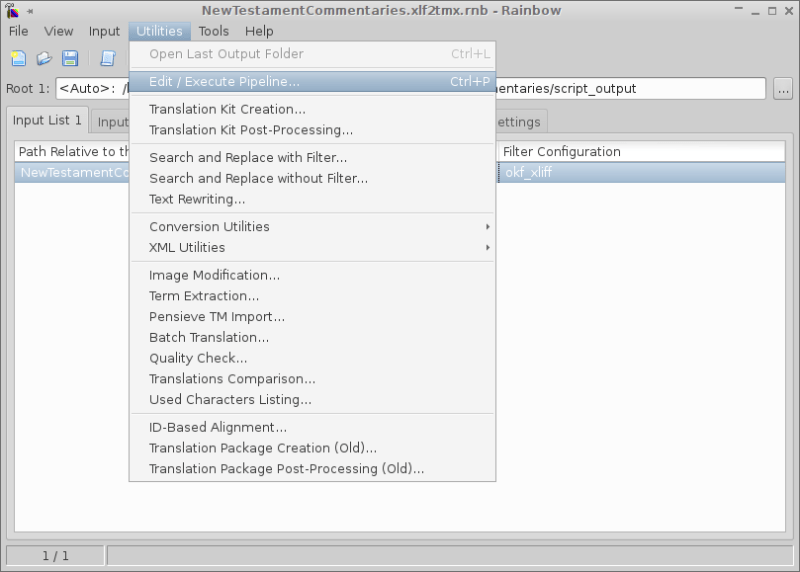The width and height of the screenshot is (800, 572).
Task: Select the NewTestamentCo file row
Action: click(x=72, y=172)
